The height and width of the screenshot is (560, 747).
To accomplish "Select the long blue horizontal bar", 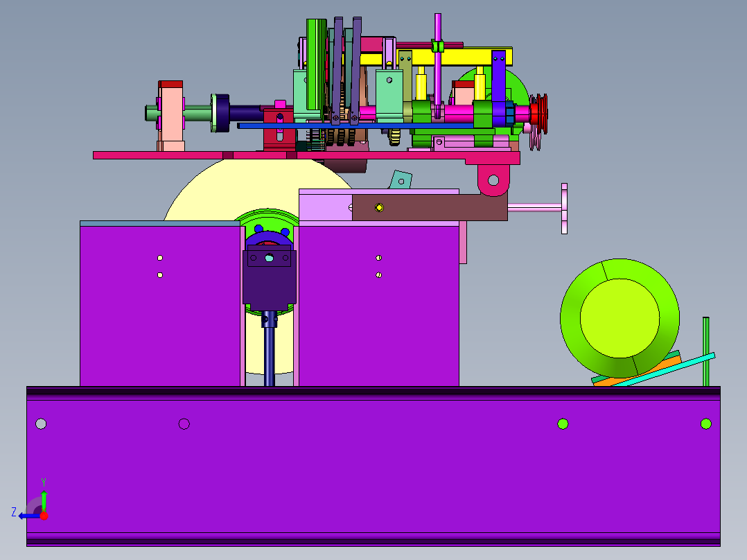I will click(356, 126).
